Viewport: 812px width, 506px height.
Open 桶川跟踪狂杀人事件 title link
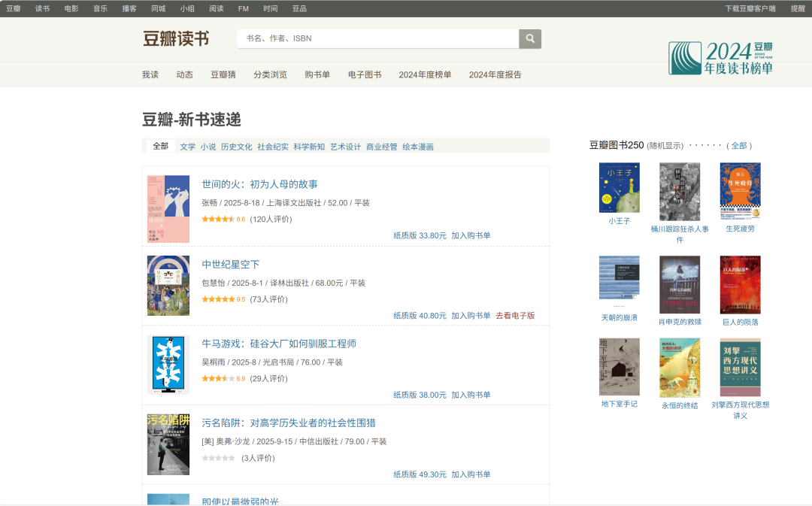(680, 234)
